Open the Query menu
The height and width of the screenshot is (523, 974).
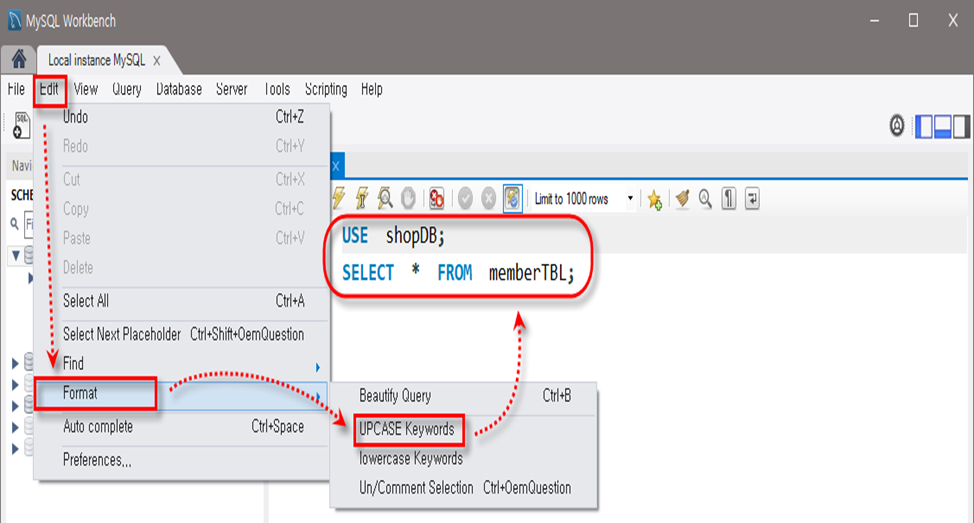click(x=127, y=89)
